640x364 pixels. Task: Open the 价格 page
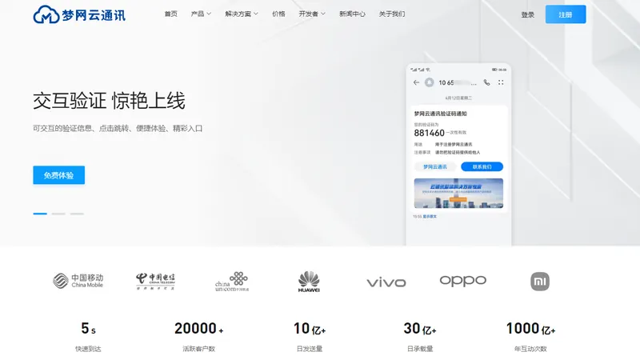pyautogui.click(x=278, y=14)
